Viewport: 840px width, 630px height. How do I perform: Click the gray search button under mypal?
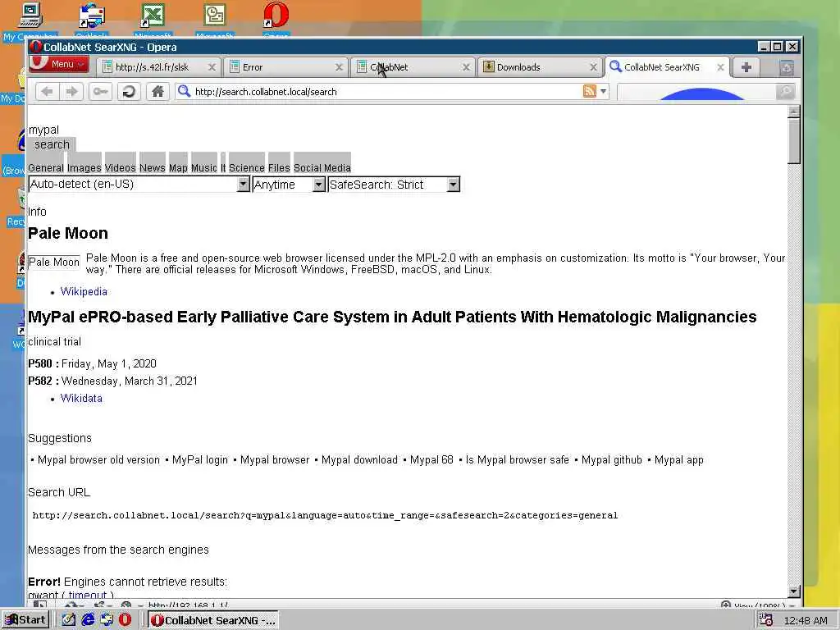[x=52, y=144]
